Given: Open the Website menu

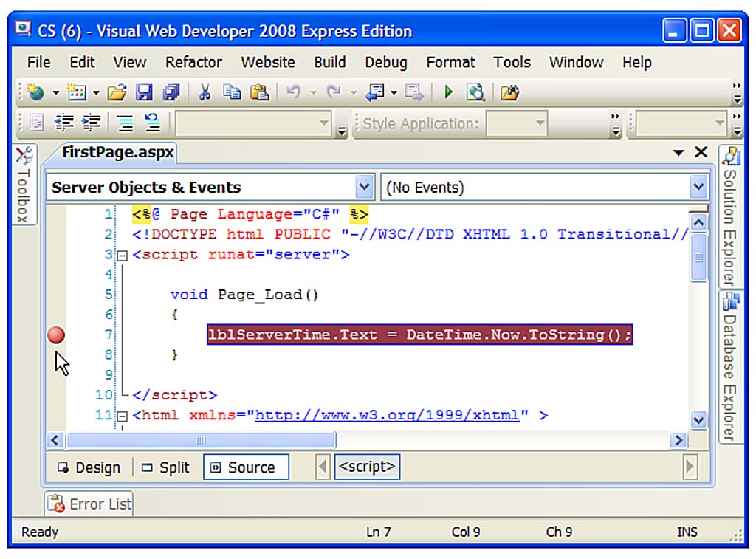Looking at the screenshot, I should click(268, 62).
